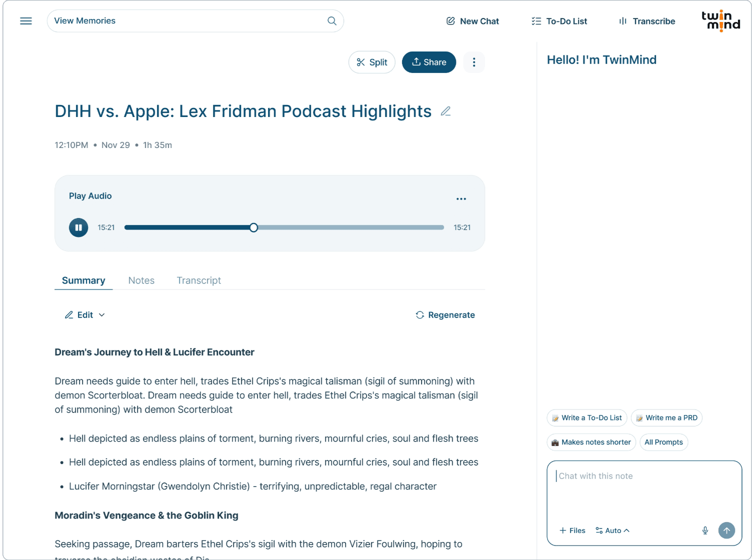752x560 pixels.
Task: Edit the note title with pencil icon
Action: pyautogui.click(x=446, y=111)
